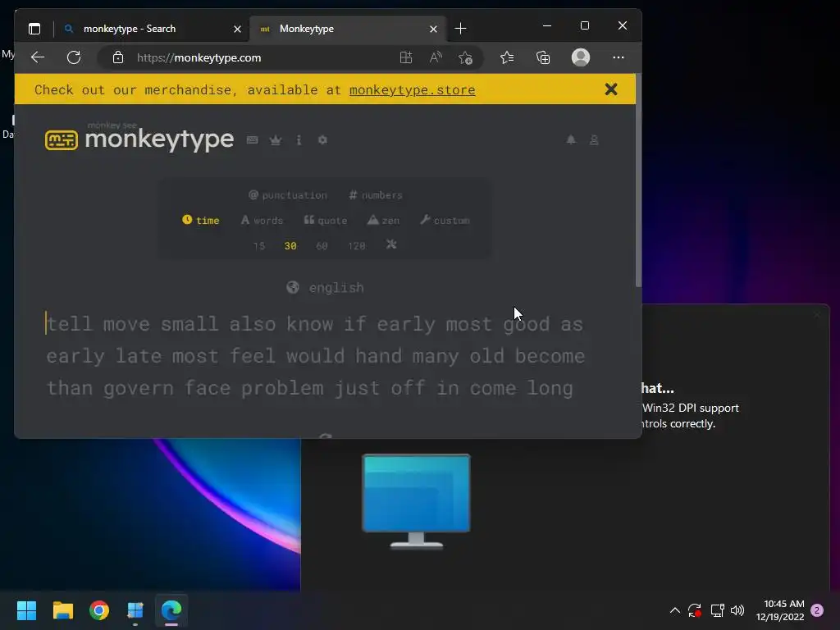The height and width of the screenshot is (630, 840).
Task: Open the browser profile avatar
Action: pos(581,57)
